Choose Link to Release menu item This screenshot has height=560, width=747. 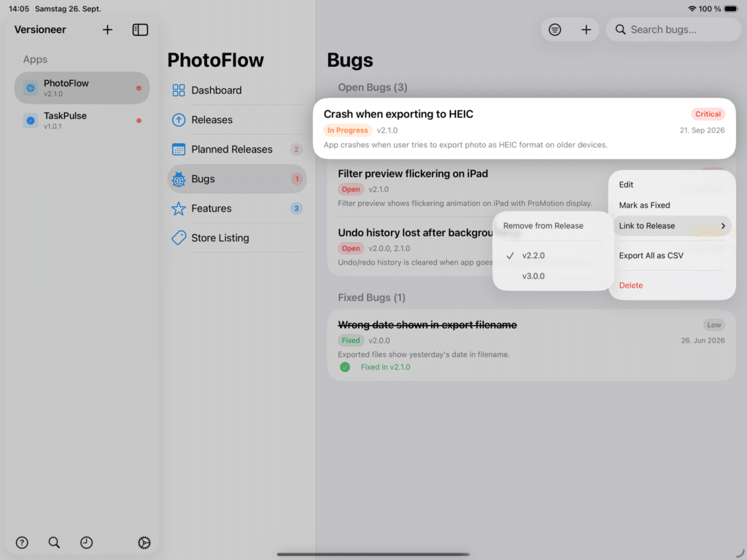672,226
